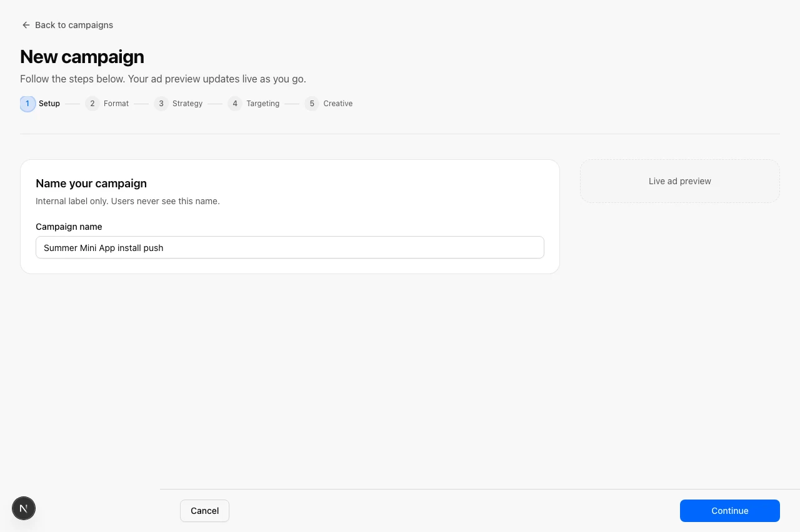Jump to step 2 Format
This screenshot has height=532, width=800.
[x=107, y=104]
